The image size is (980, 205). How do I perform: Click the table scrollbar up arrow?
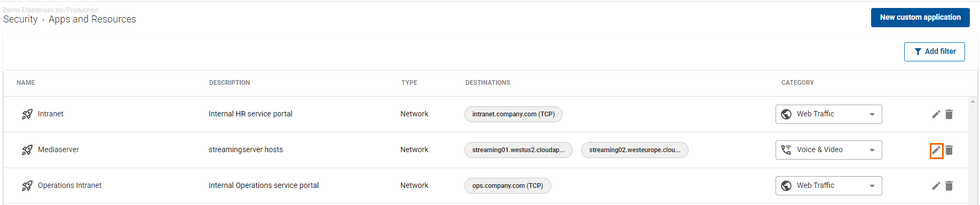tap(973, 101)
